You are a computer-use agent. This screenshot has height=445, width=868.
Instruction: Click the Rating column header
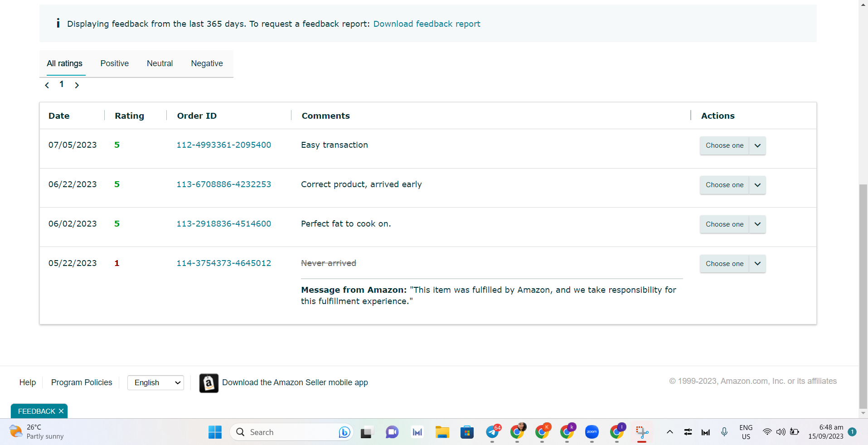130,116
